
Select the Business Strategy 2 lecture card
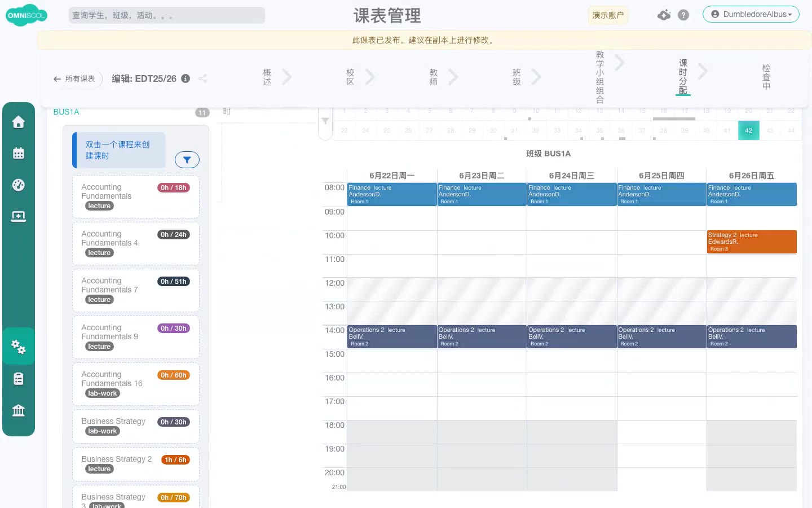coord(136,464)
